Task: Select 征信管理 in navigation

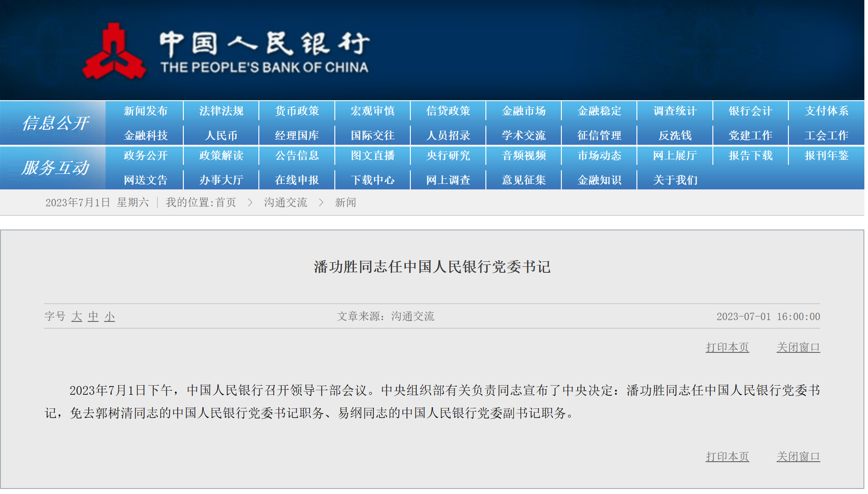Action: (x=599, y=136)
